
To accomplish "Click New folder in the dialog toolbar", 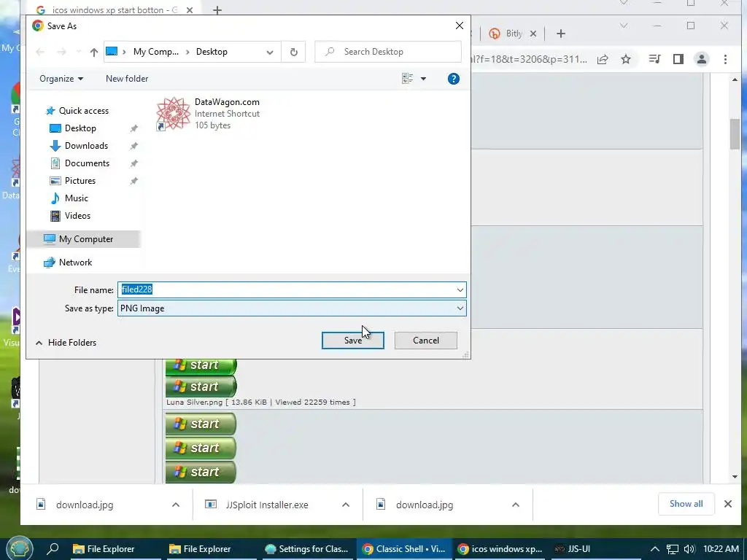I will click(x=127, y=79).
